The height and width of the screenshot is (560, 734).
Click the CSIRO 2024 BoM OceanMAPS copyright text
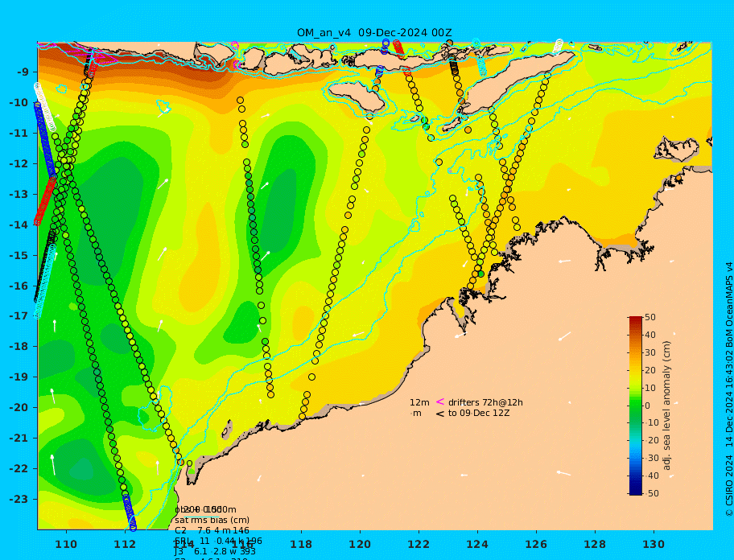click(x=729, y=389)
